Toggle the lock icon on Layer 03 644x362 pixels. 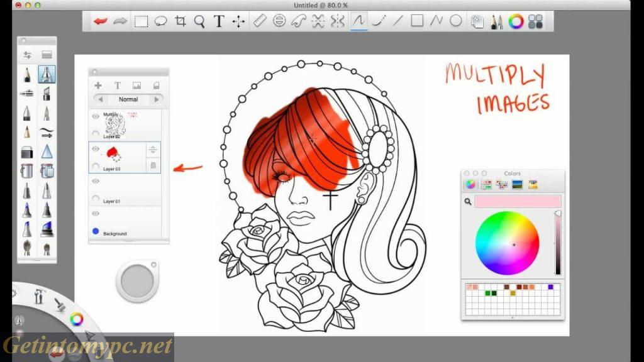(x=153, y=165)
